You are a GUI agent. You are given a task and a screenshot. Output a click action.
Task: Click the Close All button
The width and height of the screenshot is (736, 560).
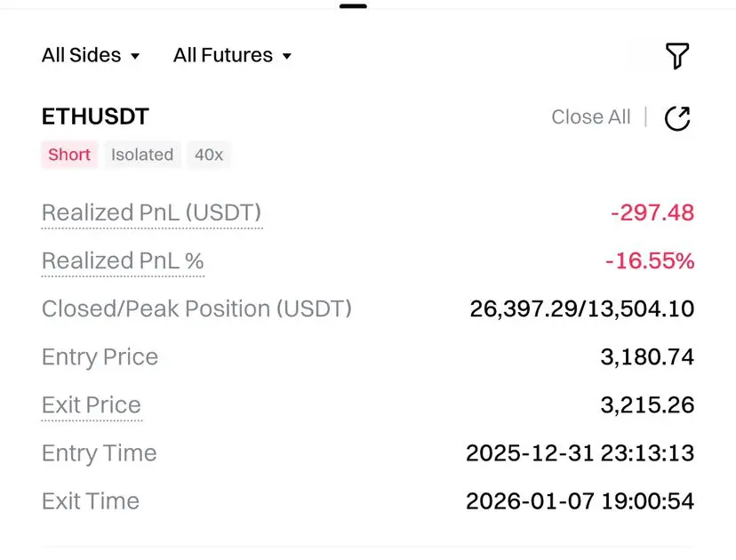(591, 117)
